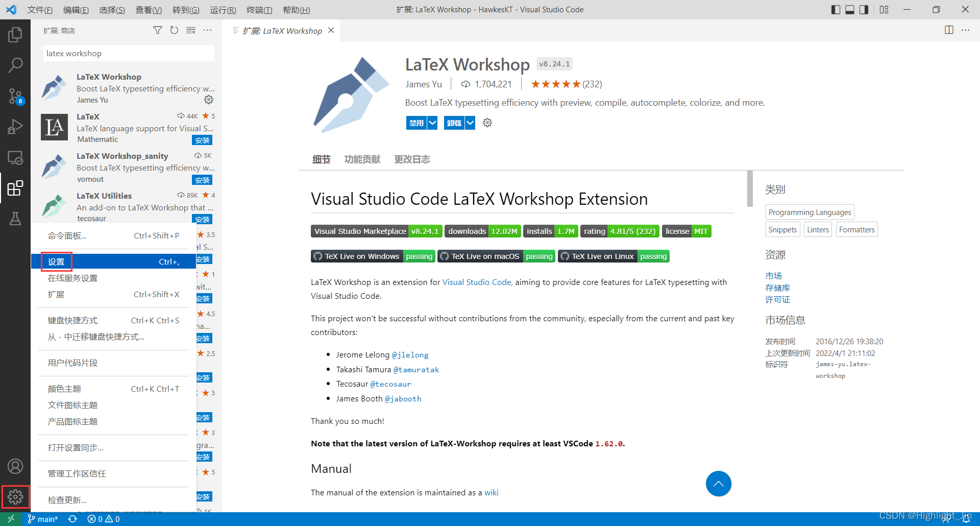Click the remote window status bar icon
This screenshot has height=526, width=980.
11,519
